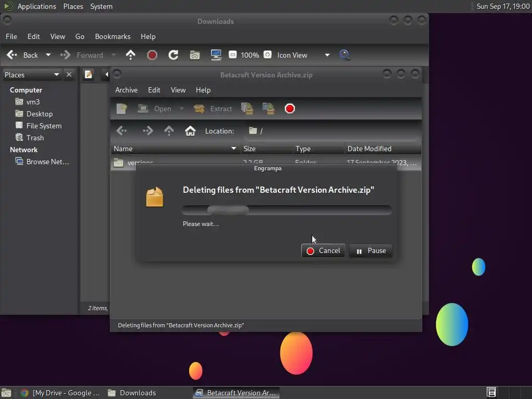Click the 100% zoom level label

coord(250,55)
